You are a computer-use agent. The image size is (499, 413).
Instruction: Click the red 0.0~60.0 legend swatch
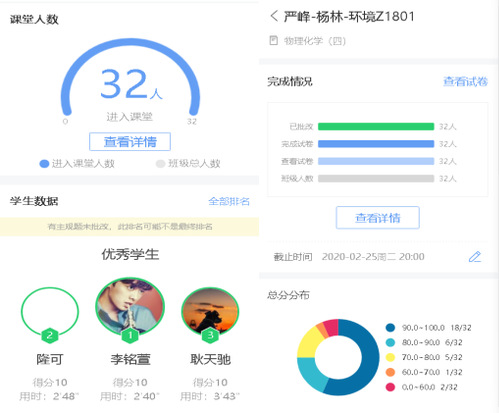tap(390, 387)
